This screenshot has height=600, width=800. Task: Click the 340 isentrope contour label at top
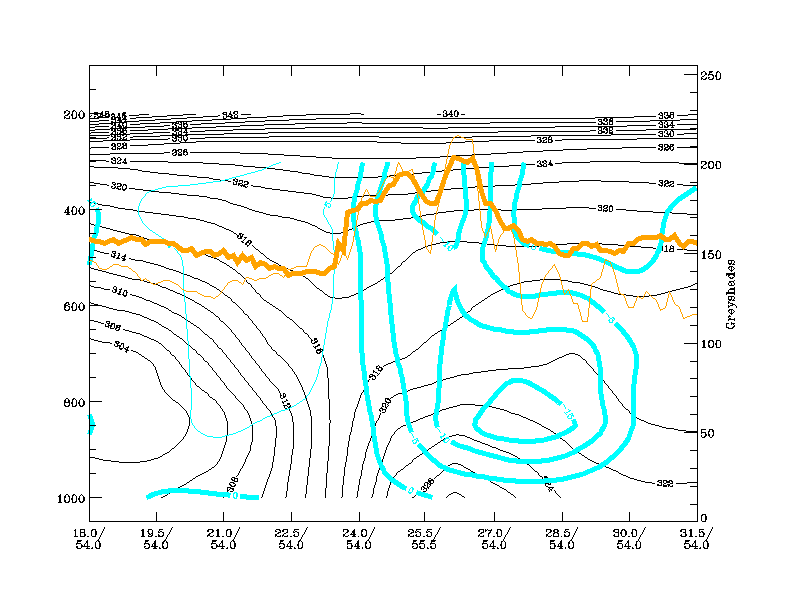[451, 114]
